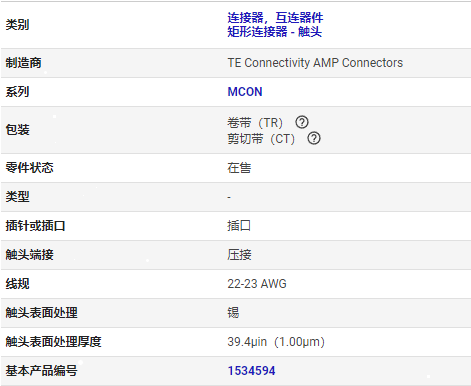Click the 类别 row label
Screen dimensions: 471x386
pyautogui.click(x=17, y=25)
